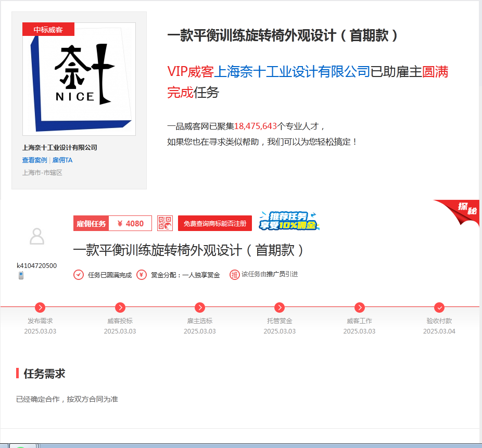
Task: Open the 上海奈十 NICE company logo thumbnail
Action: click(x=79, y=79)
